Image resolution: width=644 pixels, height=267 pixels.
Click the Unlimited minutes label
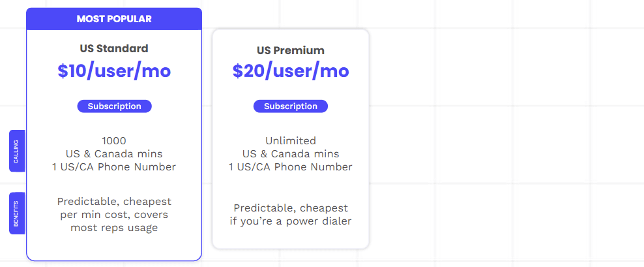[291, 140]
